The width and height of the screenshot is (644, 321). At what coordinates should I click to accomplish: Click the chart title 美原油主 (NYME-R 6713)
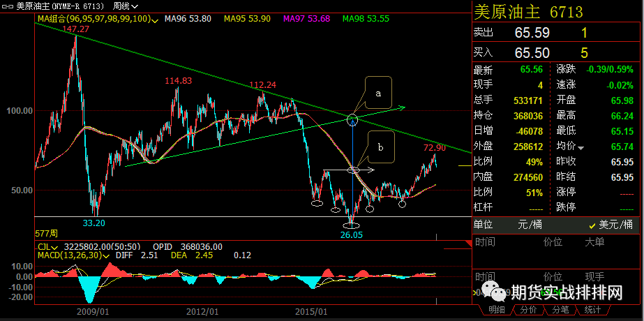pos(59,6)
